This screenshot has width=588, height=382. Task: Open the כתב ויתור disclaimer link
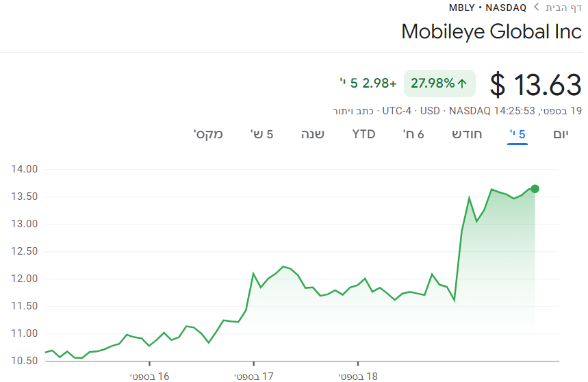(x=353, y=110)
